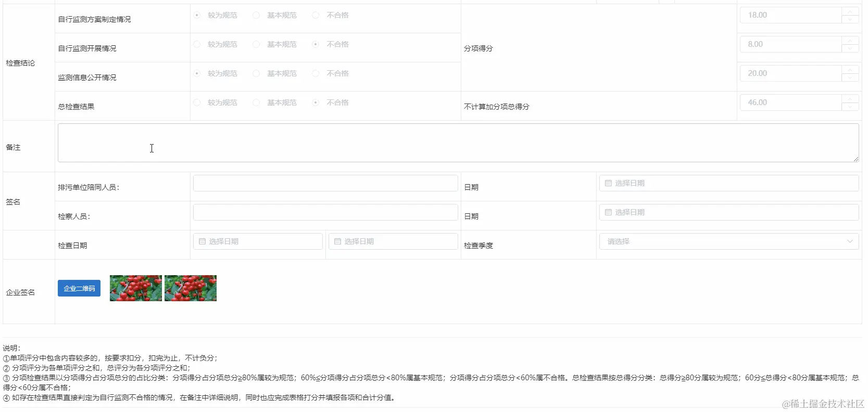Click the 自行监测开展情况 label
This screenshot has height=412, width=868.
click(87, 48)
